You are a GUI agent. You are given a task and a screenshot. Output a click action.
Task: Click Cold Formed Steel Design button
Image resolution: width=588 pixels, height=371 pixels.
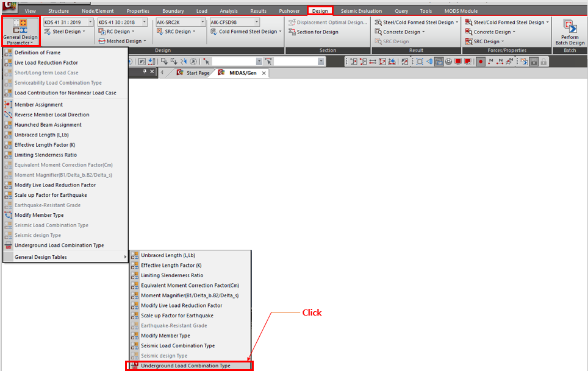247,32
